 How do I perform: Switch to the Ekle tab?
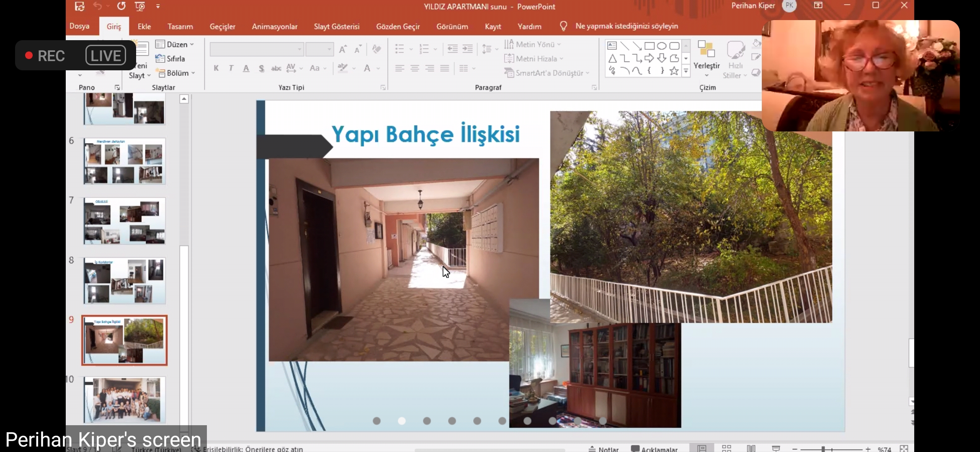[144, 26]
